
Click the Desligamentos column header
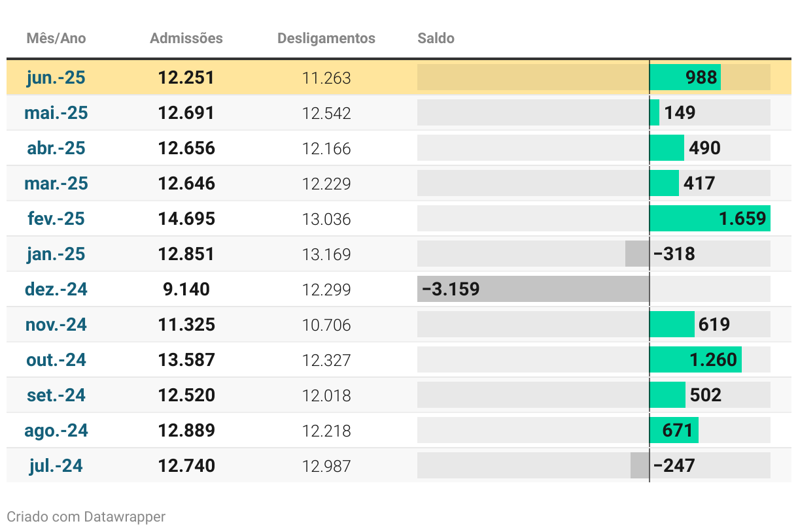[326, 39]
